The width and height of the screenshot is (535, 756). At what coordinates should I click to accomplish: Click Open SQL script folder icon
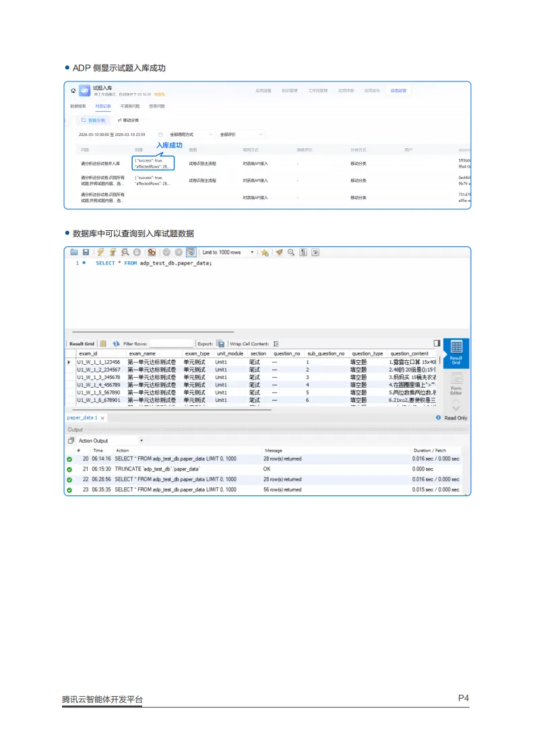pos(74,252)
